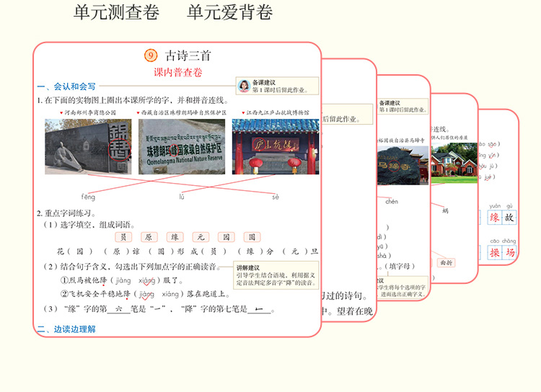Click the 讲解建议 tip box
The image size is (541, 392).
(x=276, y=275)
